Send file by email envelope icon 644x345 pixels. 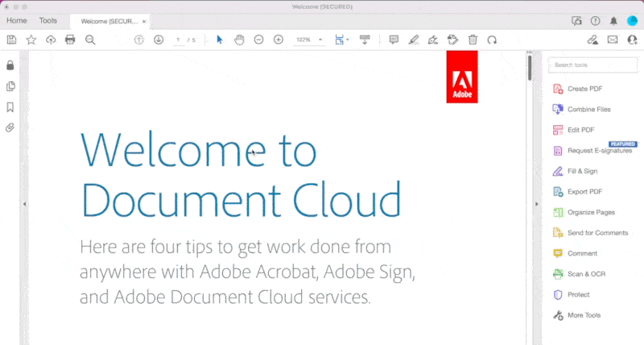click(x=613, y=39)
